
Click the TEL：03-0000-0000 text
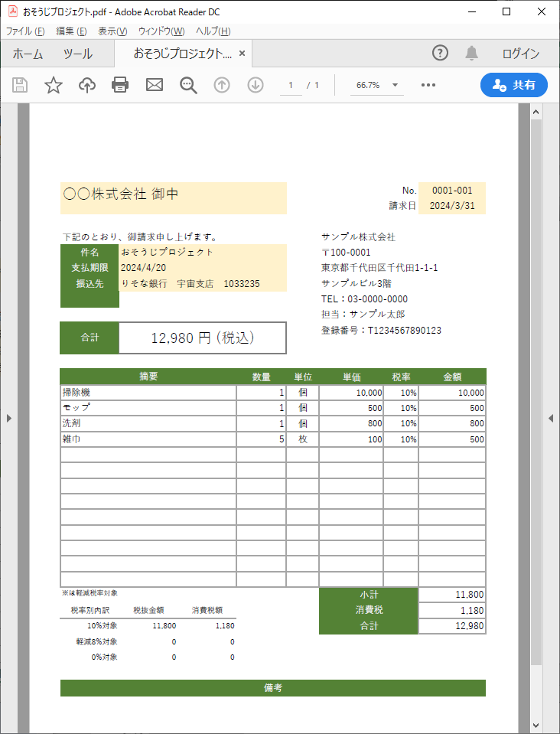click(364, 299)
